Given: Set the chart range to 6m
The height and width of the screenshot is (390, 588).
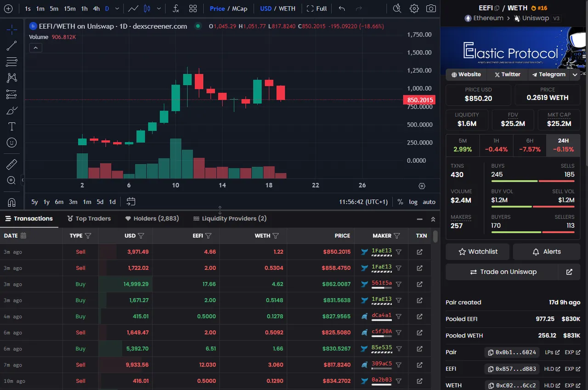Looking at the screenshot, I should (x=59, y=202).
